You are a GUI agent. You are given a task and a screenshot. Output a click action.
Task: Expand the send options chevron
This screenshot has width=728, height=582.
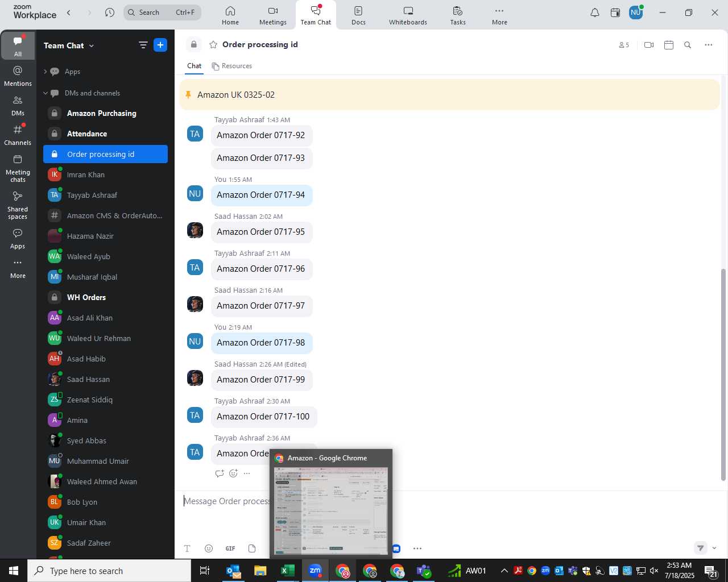click(x=714, y=548)
